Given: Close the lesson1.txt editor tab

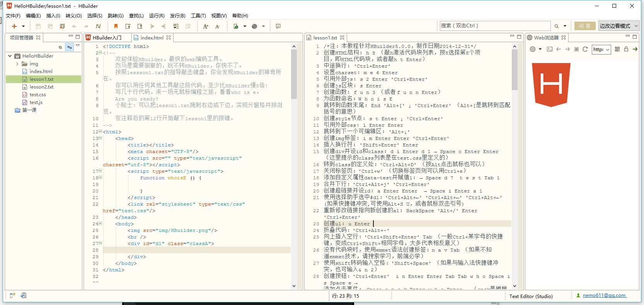Looking at the screenshot, I should [x=342, y=37].
